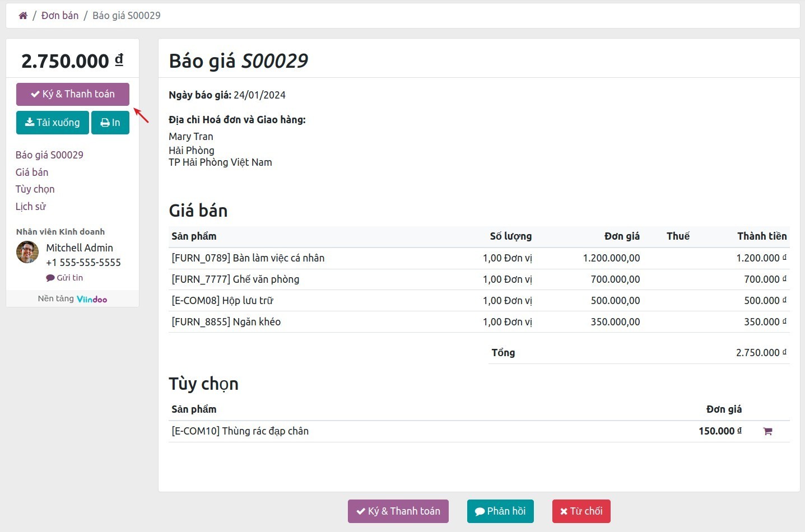Image resolution: width=805 pixels, height=532 pixels.
Task: Click Mitchell Admin's avatar photo
Action: tap(27, 251)
